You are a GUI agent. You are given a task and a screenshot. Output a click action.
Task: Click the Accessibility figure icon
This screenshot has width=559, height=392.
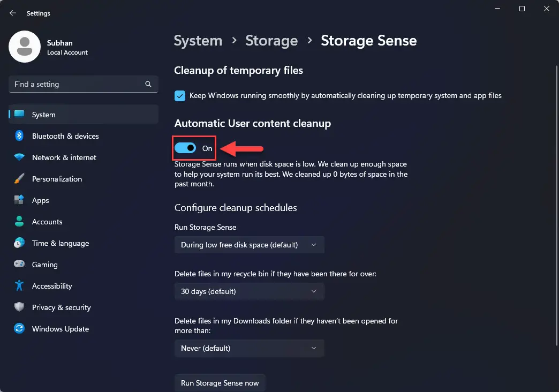(19, 286)
